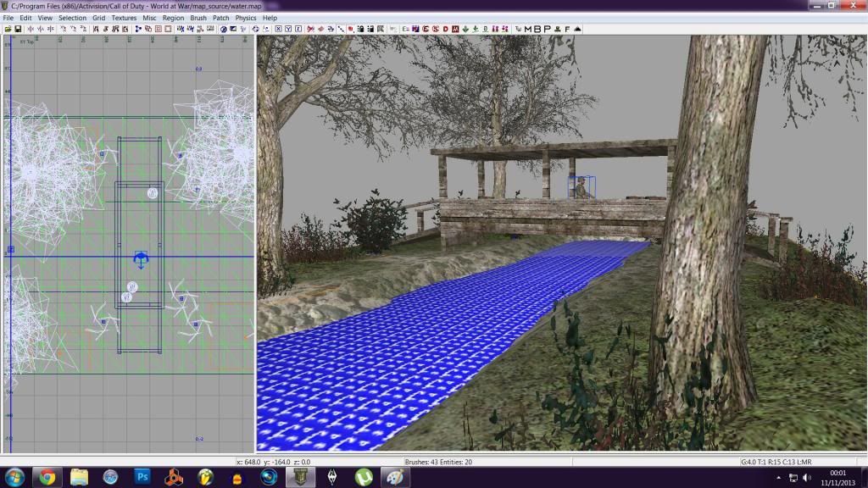This screenshot has height=488, width=868.
Task: Open the View menu
Action: point(45,18)
